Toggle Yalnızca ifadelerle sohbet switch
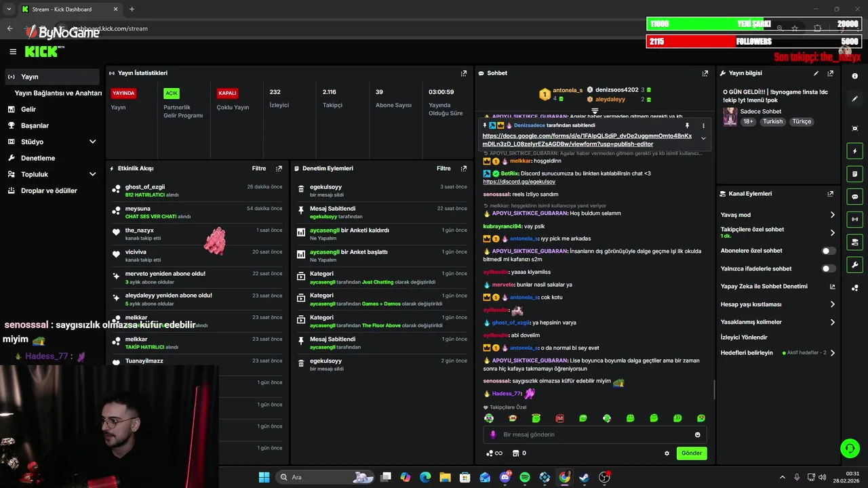Screen dimensions: 868x488 [828, 268]
